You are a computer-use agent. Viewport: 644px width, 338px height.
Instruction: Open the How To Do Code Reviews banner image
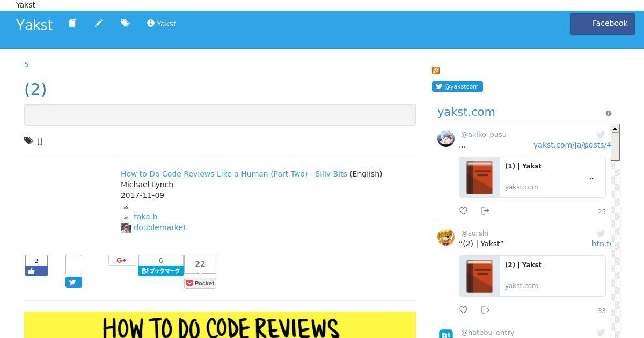pyautogui.click(x=220, y=325)
